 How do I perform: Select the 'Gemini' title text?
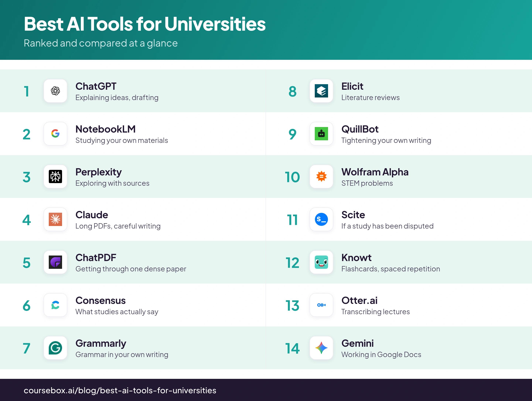(x=358, y=343)
